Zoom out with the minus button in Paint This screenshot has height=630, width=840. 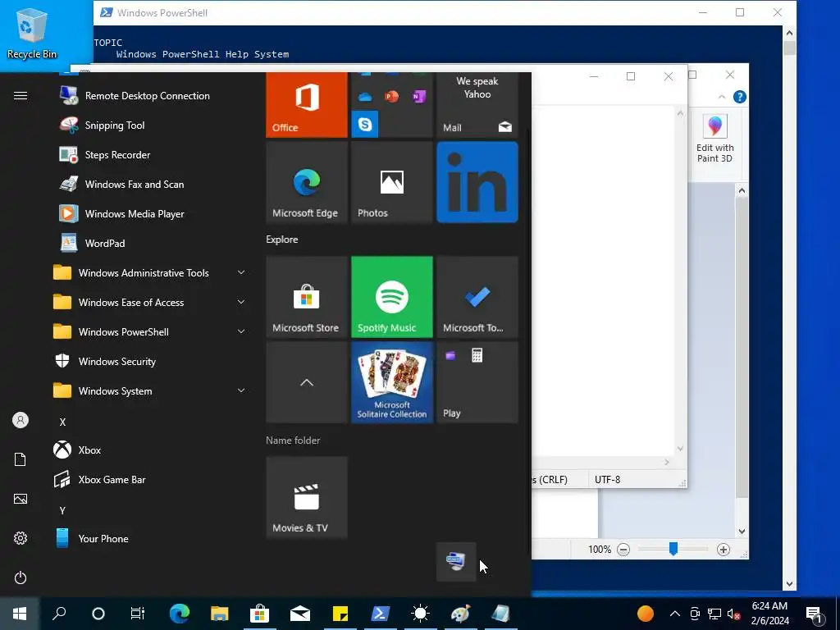click(x=623, y=550)
